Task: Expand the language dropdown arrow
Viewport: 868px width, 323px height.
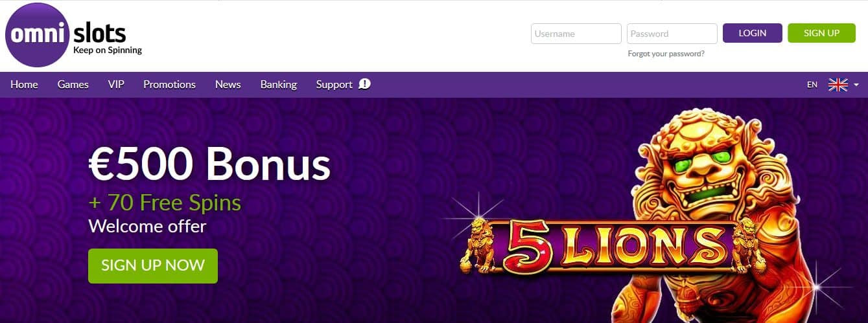Action: pyautogui.click(x=856, y=85)
